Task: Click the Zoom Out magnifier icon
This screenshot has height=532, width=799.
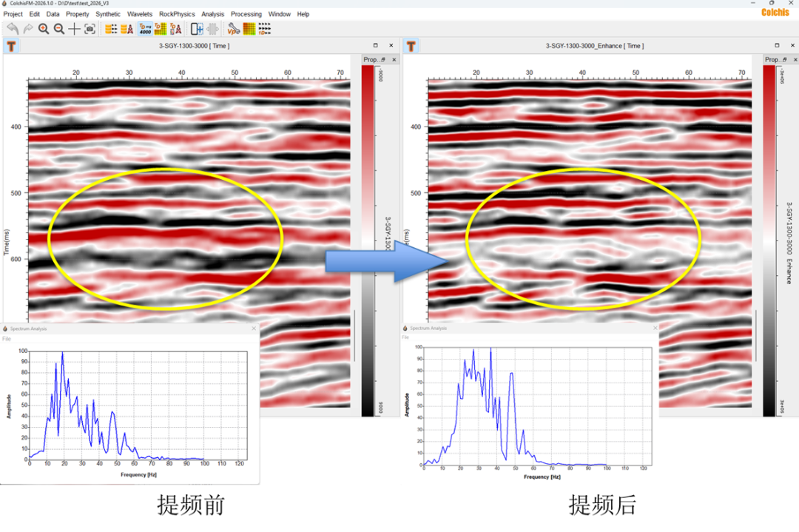Action: [x=59, y=29]
